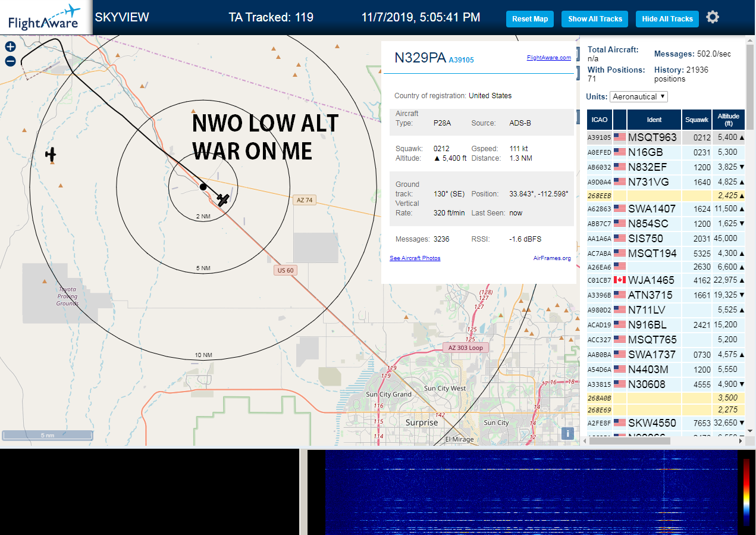Image resolution: width=756 pixels, height=535 pixels.
Task: Click the Sun City West map label
Action: tap(445, 389)
